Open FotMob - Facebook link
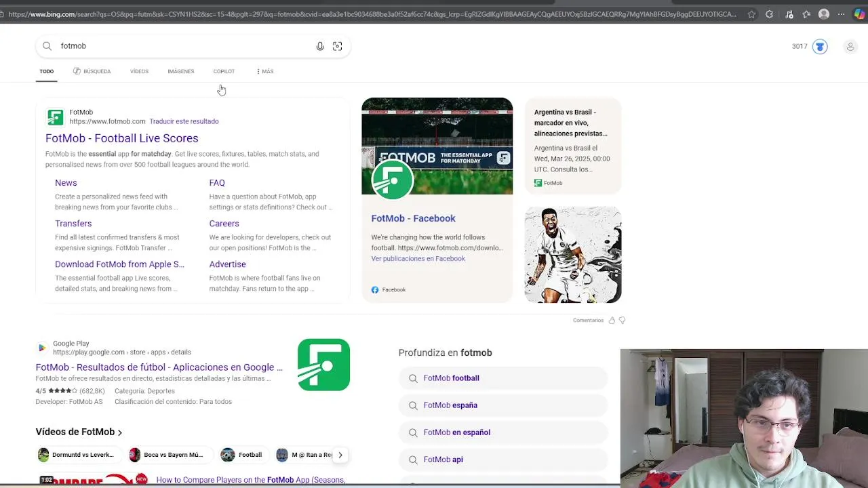868x488 pixels. (413, 218)
